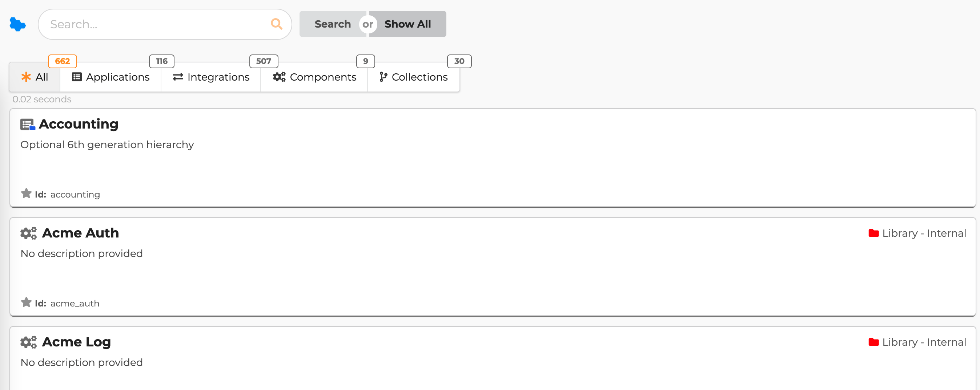The height and width of the screenshot is (390, 980).
Task: Select the Integrations tab
Action: (211, 77)
